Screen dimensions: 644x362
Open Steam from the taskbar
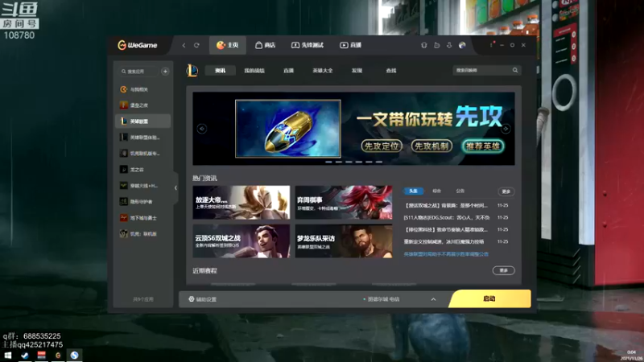click(x=25, y=356)
